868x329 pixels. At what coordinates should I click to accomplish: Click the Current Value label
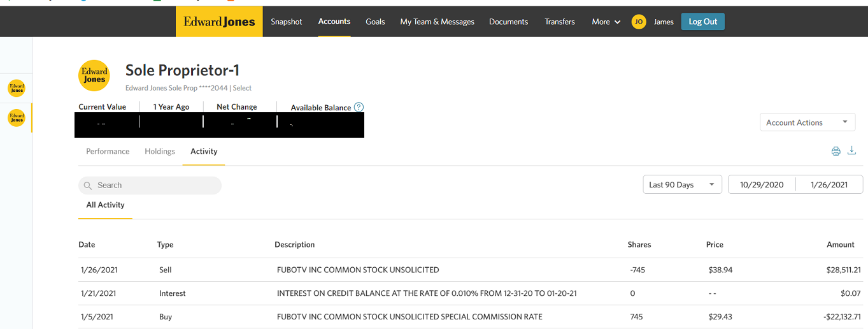(x=102, y=106)
